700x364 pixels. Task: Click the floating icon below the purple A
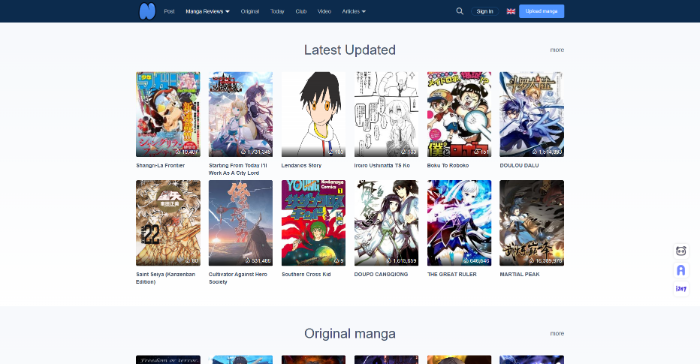coord(681,289)
